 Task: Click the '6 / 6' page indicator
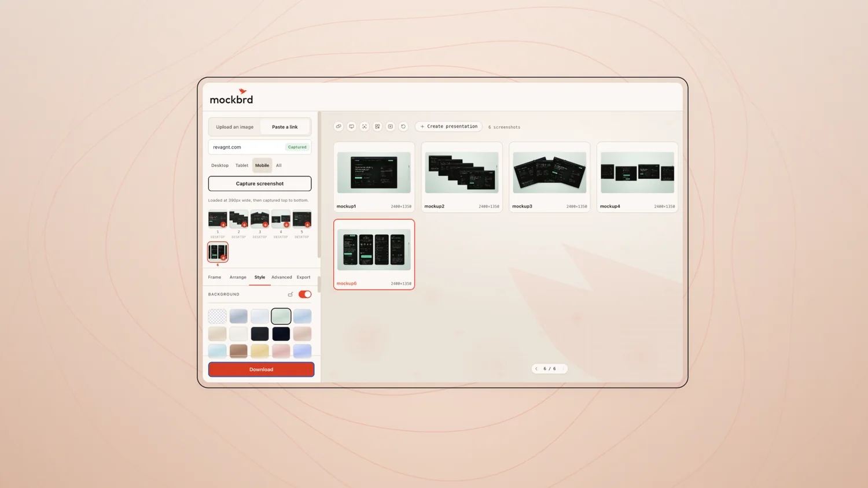point(550,369)
